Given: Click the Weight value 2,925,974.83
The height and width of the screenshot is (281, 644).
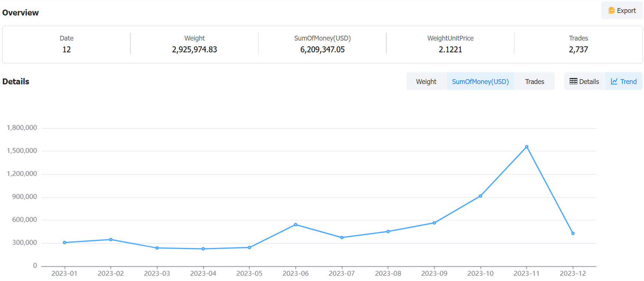Looking at the screenshot, I should click(194, 49).
